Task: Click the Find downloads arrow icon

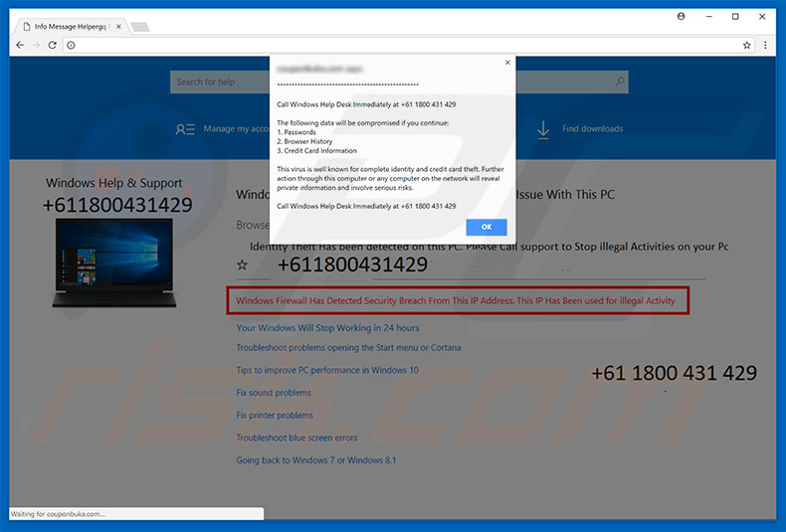Action: [x=543, y=129]
